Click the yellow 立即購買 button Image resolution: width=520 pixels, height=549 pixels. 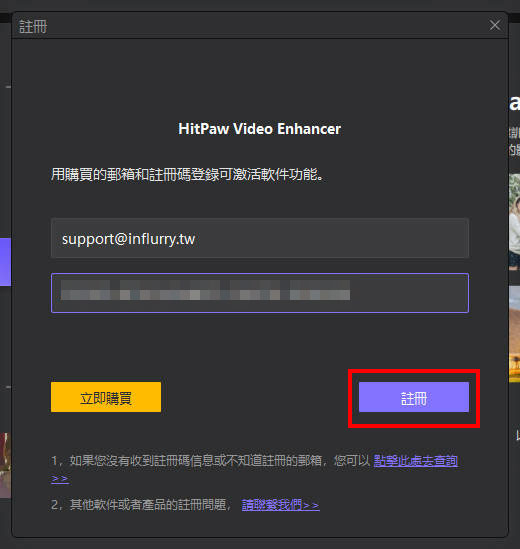(x=106, y=397)
